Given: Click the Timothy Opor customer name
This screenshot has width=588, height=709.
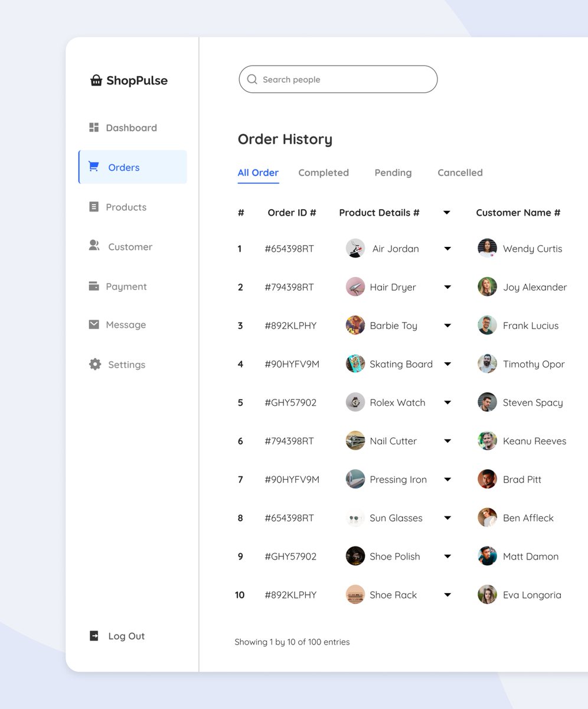Looking at the screenshot, I should coord(534,364).
